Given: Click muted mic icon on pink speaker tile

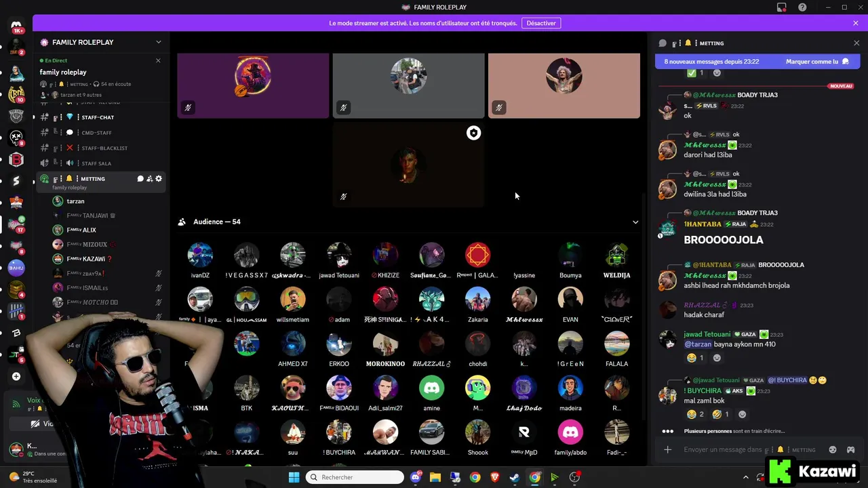Looking at the screenshot, I should [x=498, y=107].
